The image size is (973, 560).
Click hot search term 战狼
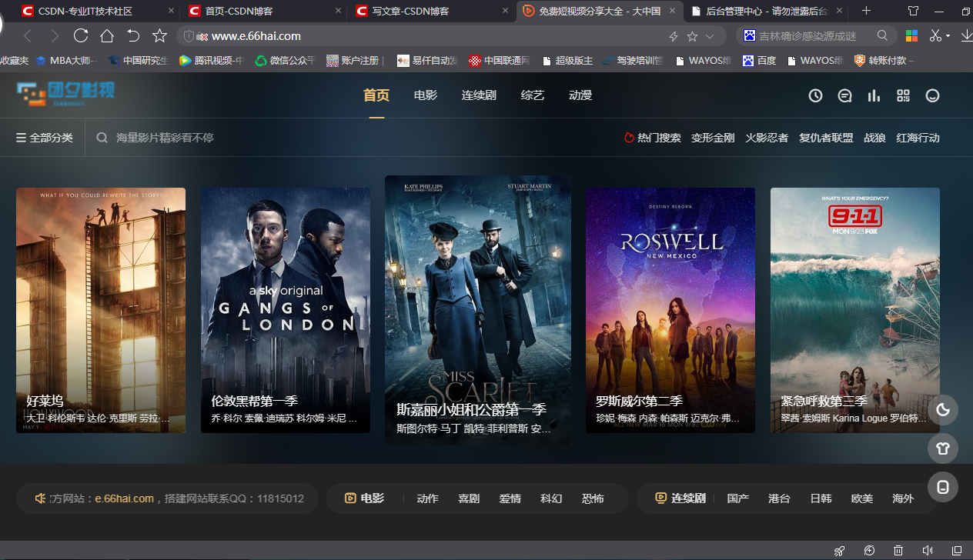(874, 138)
